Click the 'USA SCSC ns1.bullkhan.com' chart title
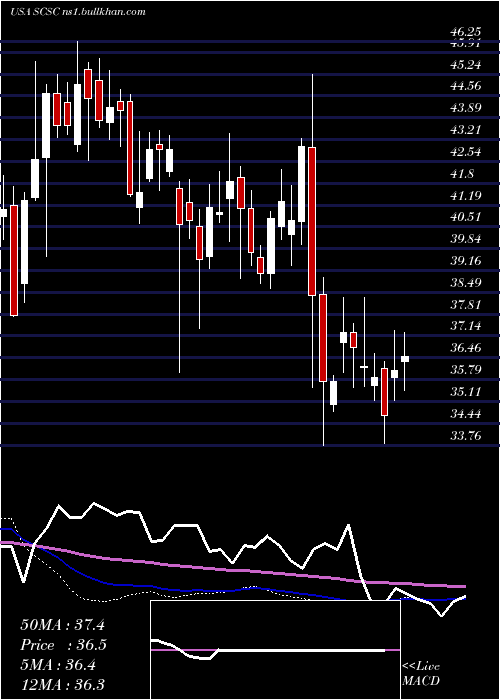 78,12
